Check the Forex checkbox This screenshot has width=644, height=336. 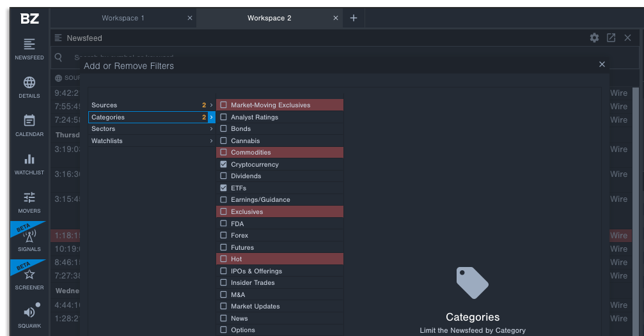223,235
